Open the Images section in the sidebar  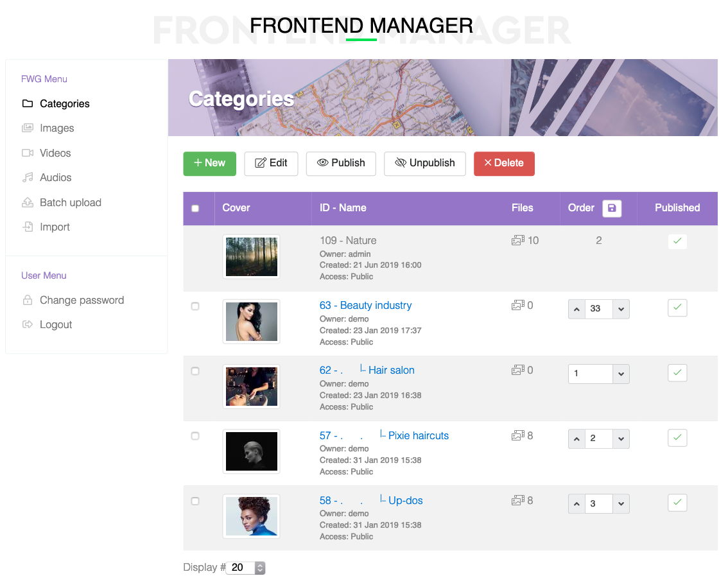[56, 128]
